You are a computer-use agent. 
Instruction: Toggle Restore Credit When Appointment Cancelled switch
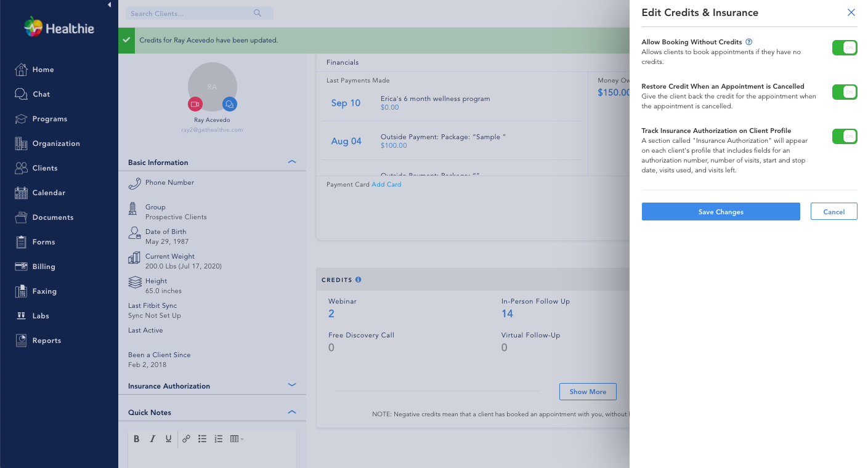point(845,92)
